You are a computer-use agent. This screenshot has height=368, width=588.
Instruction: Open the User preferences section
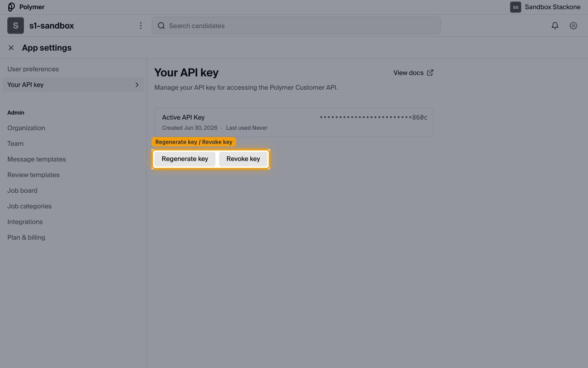point(33,69)
